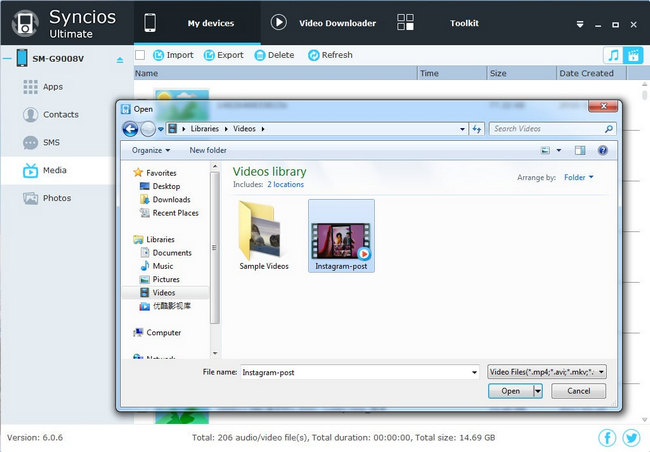Sort by the Date Created column header
This screenshot has height=452, width=650.
tap(591, 73)
